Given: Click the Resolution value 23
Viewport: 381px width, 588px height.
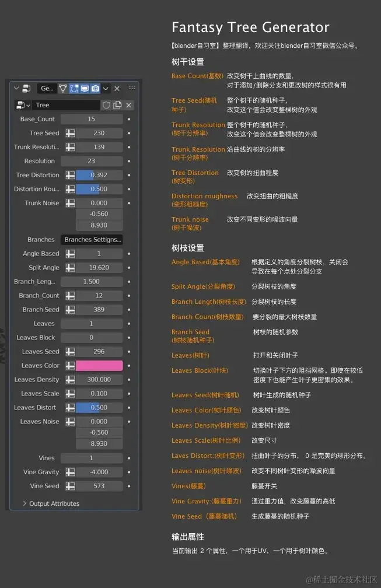Looking at the screenshot, I should [92, 161].
